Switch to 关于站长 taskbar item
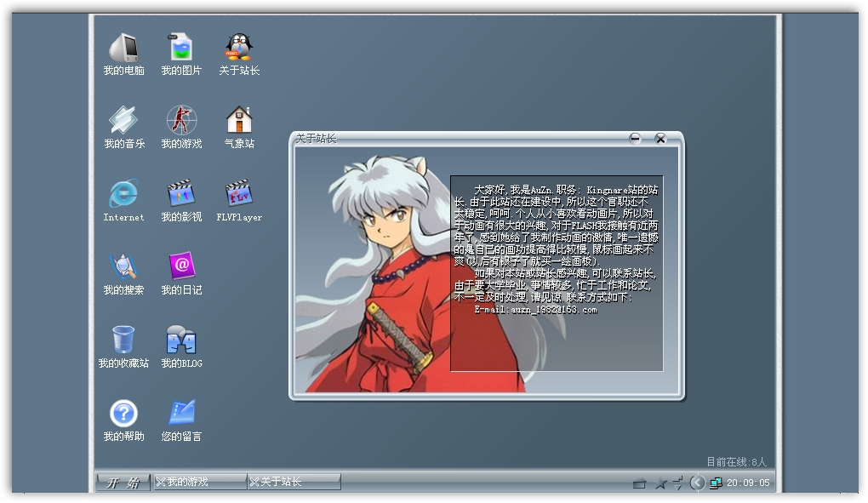This screenshot has width=868, height=503. pyautogui.click(x=294, y=482)
